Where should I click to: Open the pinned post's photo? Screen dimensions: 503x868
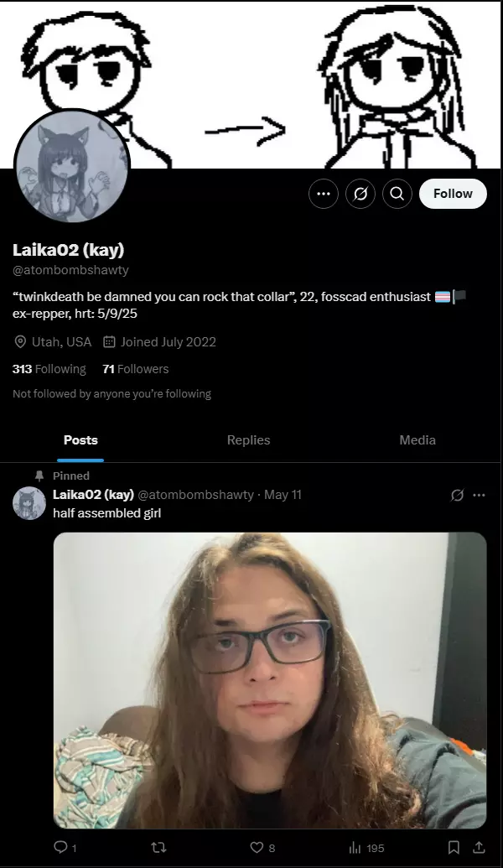coord(269,680)
